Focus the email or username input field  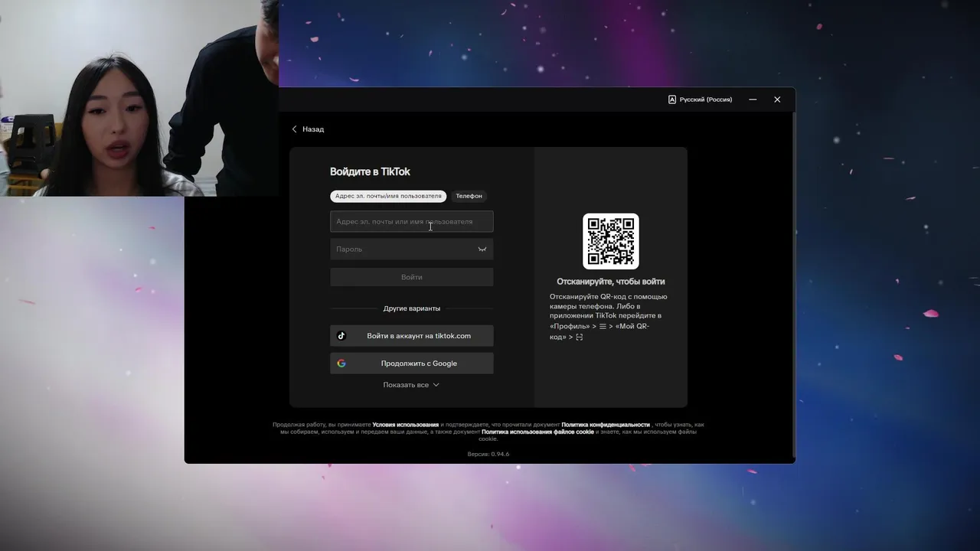click(x=412, y=221)
